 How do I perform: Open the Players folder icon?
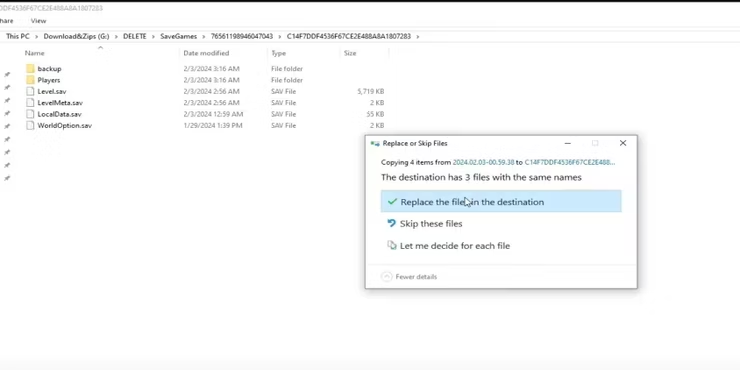(x=31, y=80)
